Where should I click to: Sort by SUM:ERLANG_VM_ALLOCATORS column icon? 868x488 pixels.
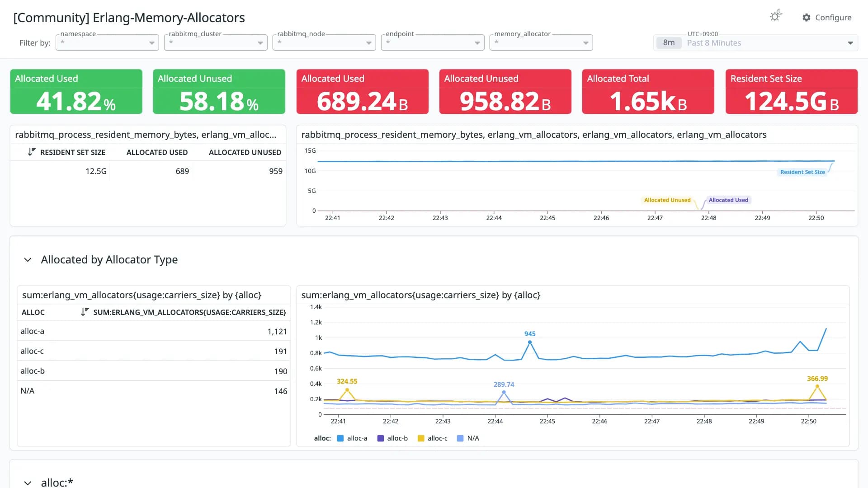point(85,312)
